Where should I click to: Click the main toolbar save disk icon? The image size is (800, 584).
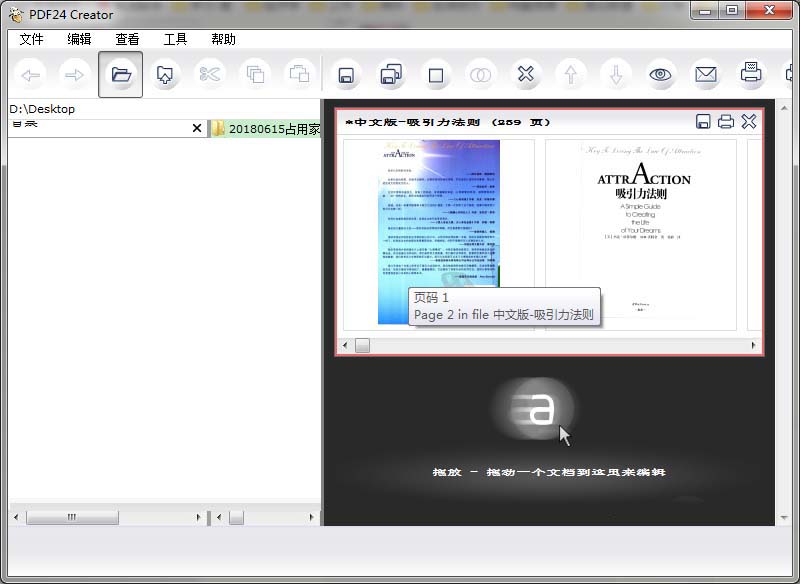(x=346, y=75)
